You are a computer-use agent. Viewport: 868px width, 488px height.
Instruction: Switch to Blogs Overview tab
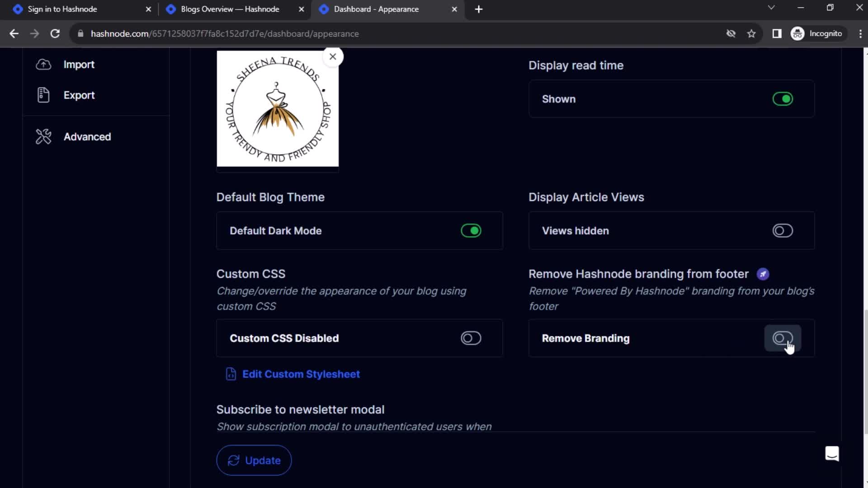click(x=231, y=9)
